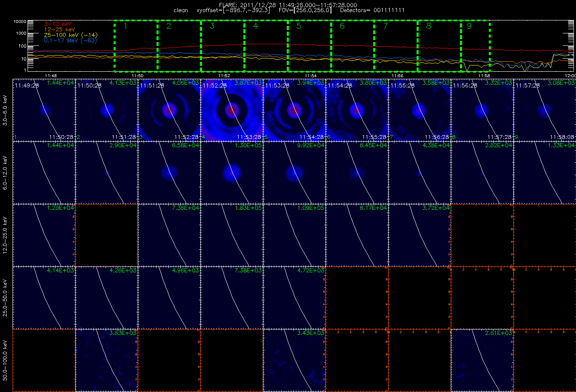Open the image panel labeled 4.38E+04
576x392 pixels.
pos(419,173)
